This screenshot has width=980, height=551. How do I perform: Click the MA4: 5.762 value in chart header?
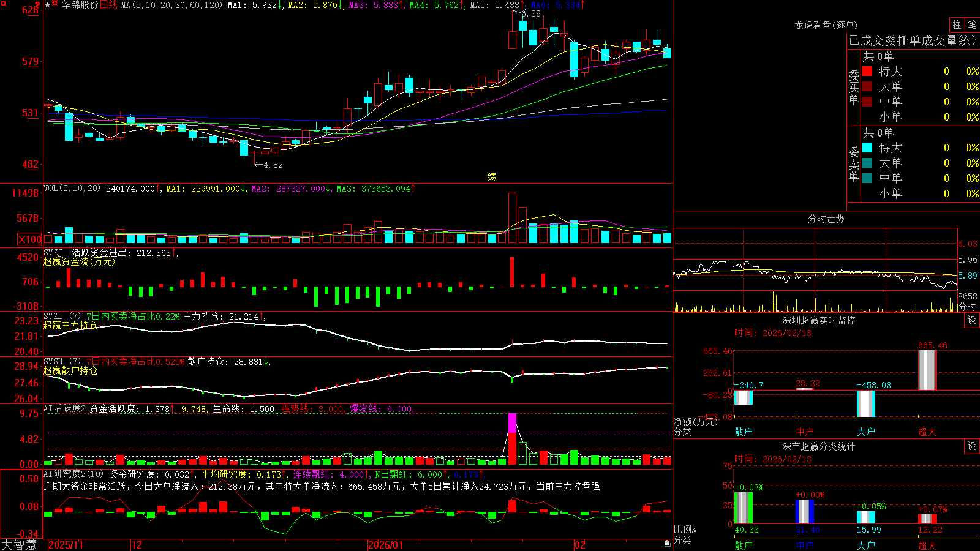coord(437,5)
